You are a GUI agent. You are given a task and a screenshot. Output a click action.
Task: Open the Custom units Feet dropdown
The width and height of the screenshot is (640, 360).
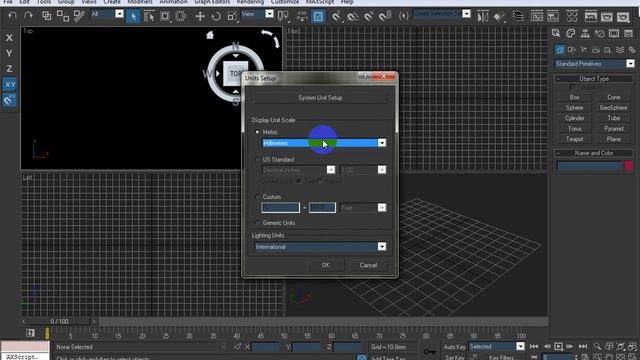[363, 208]
